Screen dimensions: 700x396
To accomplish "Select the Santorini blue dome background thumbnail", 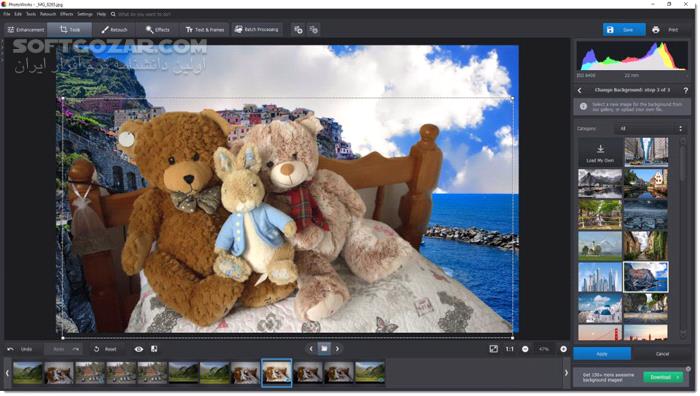I will pos(600,308).
